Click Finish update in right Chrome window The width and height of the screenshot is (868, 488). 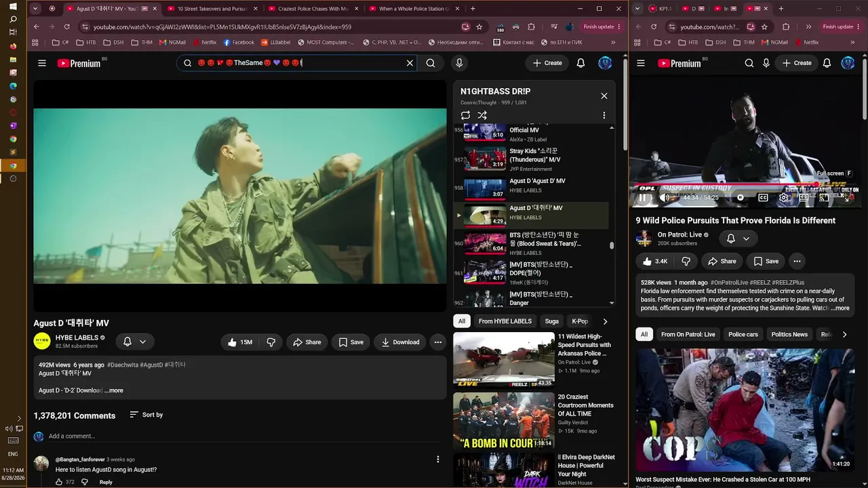click(842, 26)
